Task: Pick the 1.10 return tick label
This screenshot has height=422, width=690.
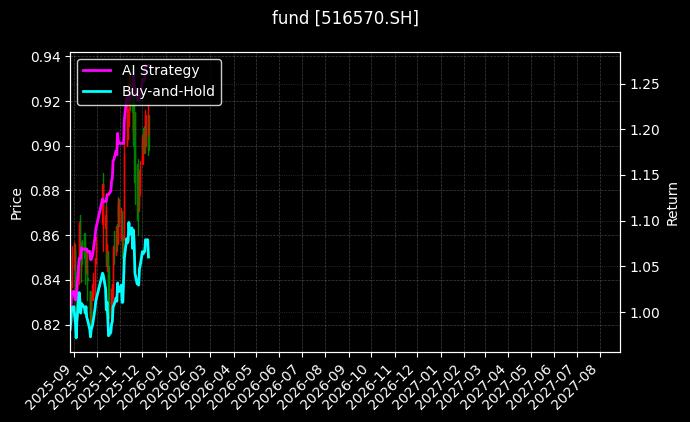Action: click(x=645, y=221)
